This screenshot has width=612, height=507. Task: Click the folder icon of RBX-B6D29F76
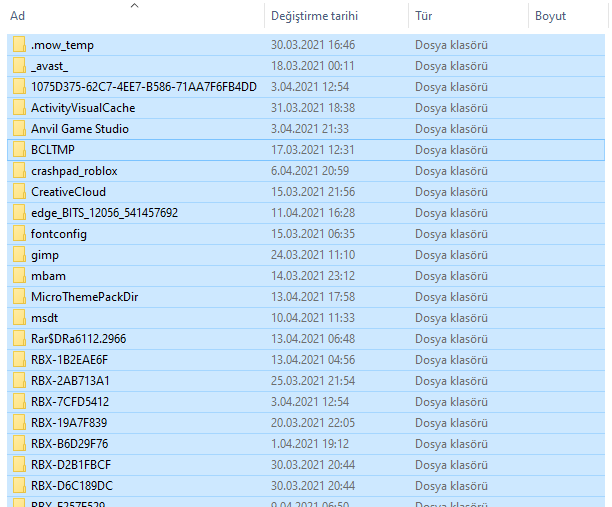tap(19, 444)
